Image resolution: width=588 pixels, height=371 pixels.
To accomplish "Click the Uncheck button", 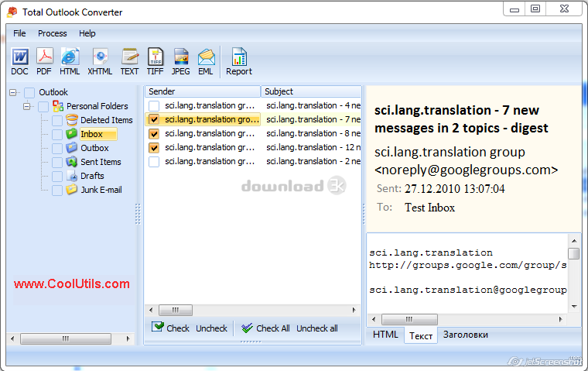I will point(211,328).
